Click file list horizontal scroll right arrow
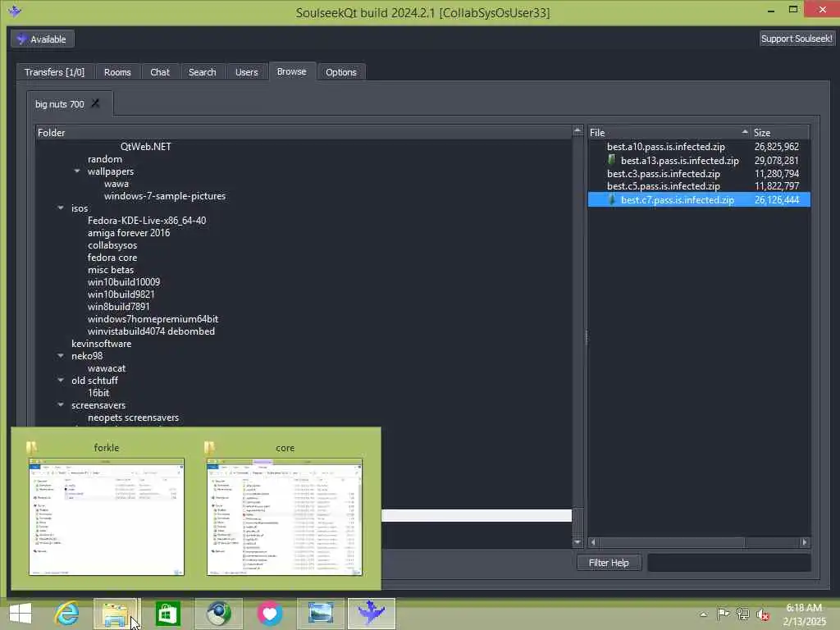 [x=804, y=542]
